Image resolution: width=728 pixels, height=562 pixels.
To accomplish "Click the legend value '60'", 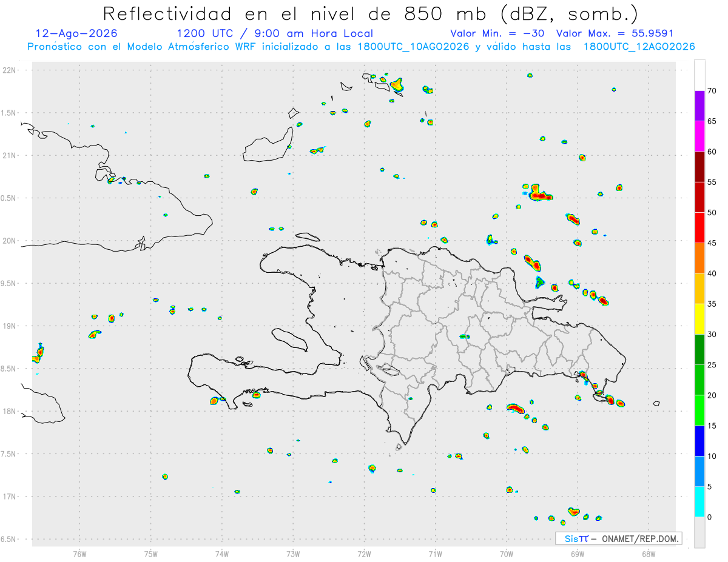I will point(712,152).
